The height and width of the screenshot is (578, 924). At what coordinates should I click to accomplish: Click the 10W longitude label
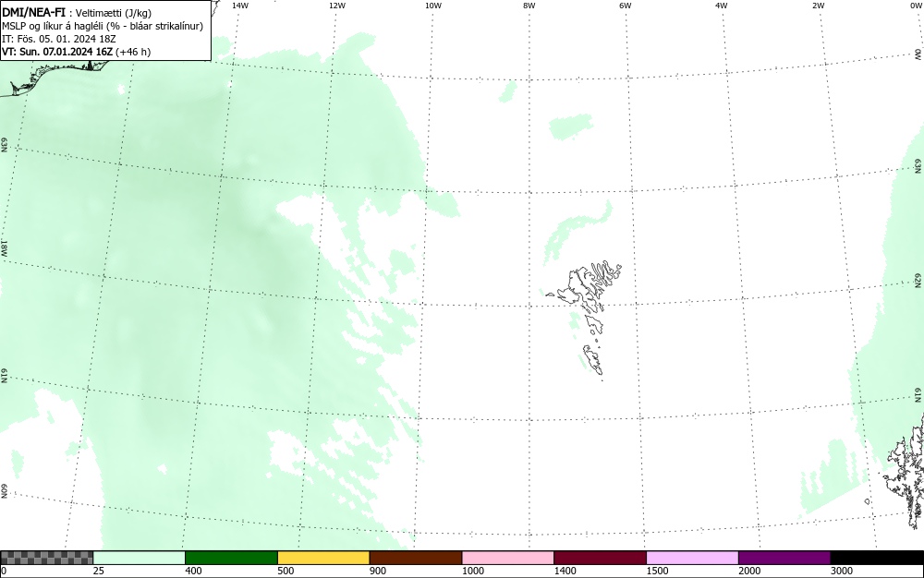tap(433, 6)
